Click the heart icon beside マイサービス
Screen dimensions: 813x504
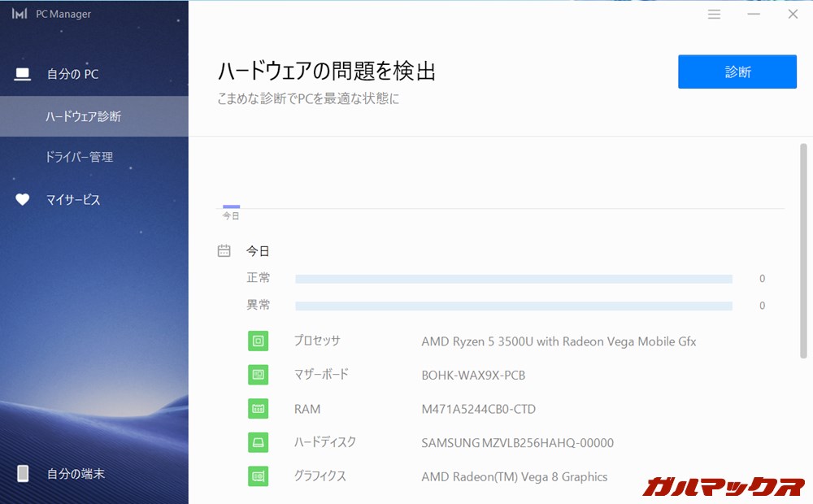23,199
